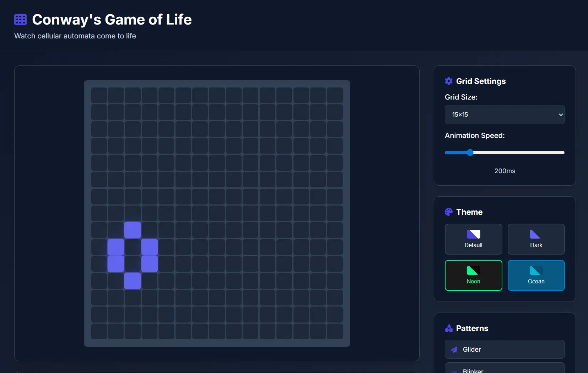
Task: Click the Glider paper plane icon
Action: pyautogui.click(x=454, y=350)
